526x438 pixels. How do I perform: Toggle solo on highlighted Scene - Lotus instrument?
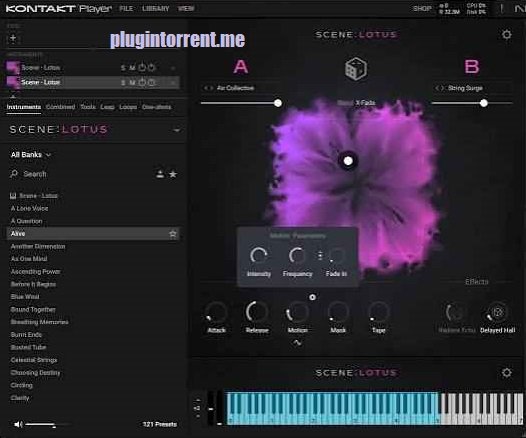(x=123, y=83)
